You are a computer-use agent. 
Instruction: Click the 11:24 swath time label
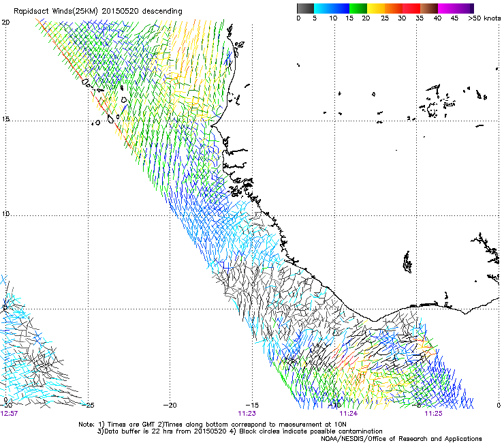(x=349, y=414)
